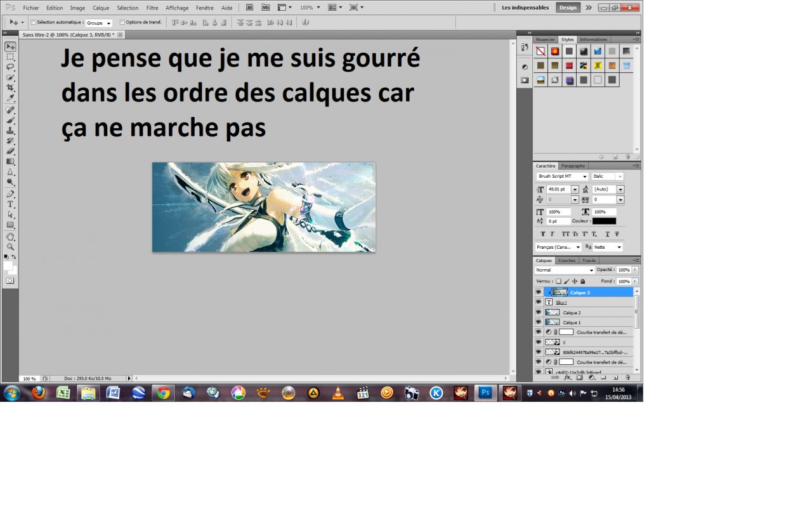Viewport: 812px width, 509px height.
Task: Toggle lock position icon
Action: pos(575,281)
